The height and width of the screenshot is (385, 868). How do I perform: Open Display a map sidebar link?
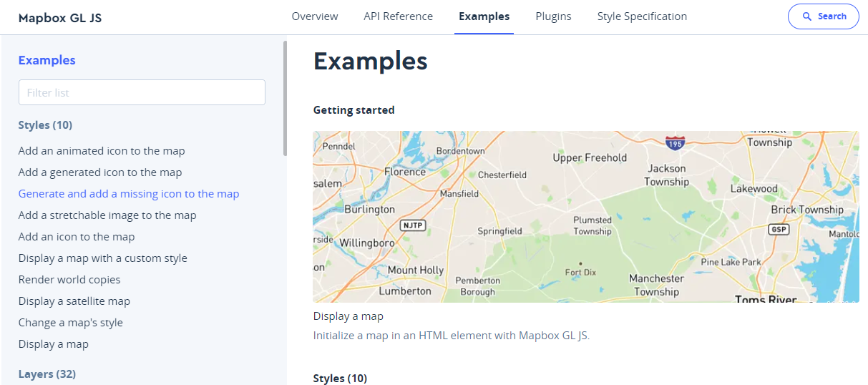tap(54, 344)
